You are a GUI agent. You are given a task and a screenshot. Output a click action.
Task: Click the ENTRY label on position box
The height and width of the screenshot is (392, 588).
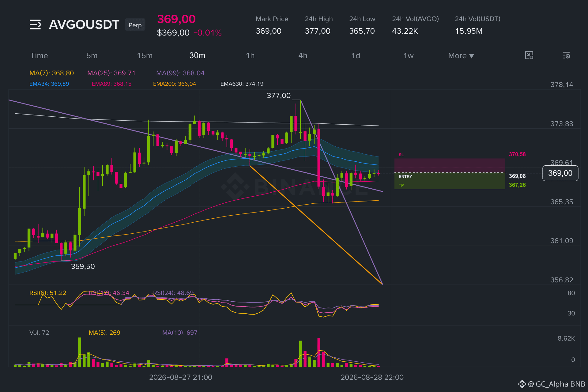point(405,176)
